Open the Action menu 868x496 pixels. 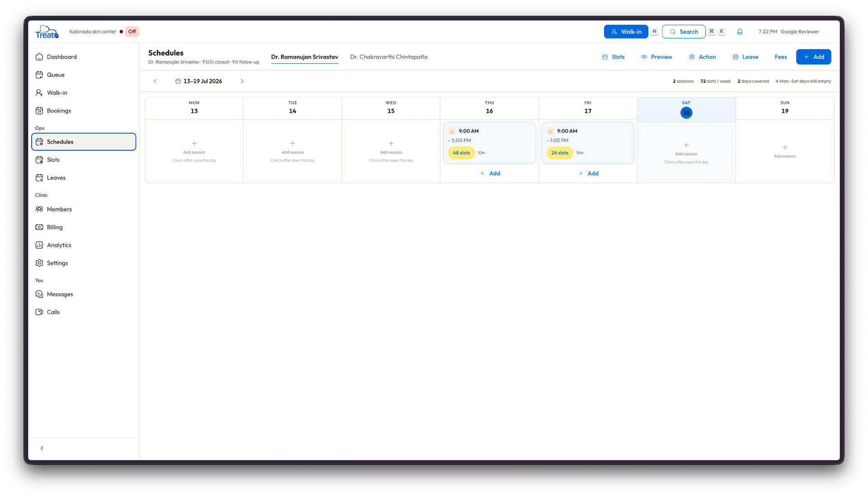tap(703, 57)
